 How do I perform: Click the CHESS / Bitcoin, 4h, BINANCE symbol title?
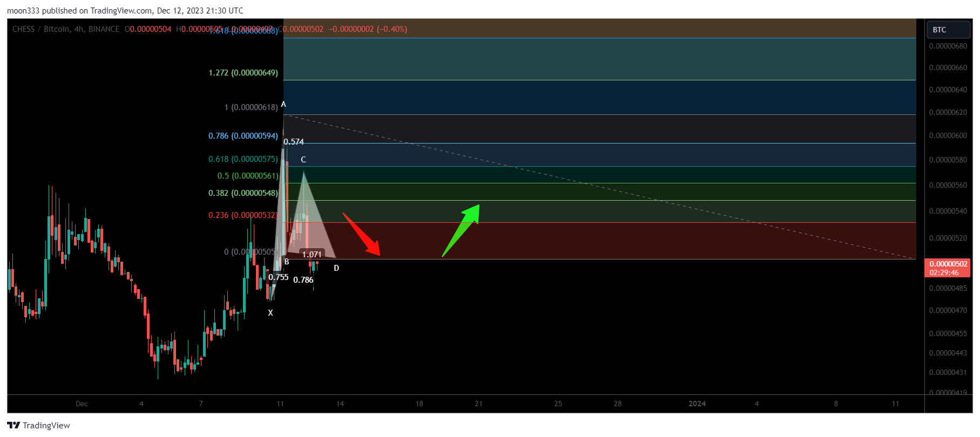[66, 29]
